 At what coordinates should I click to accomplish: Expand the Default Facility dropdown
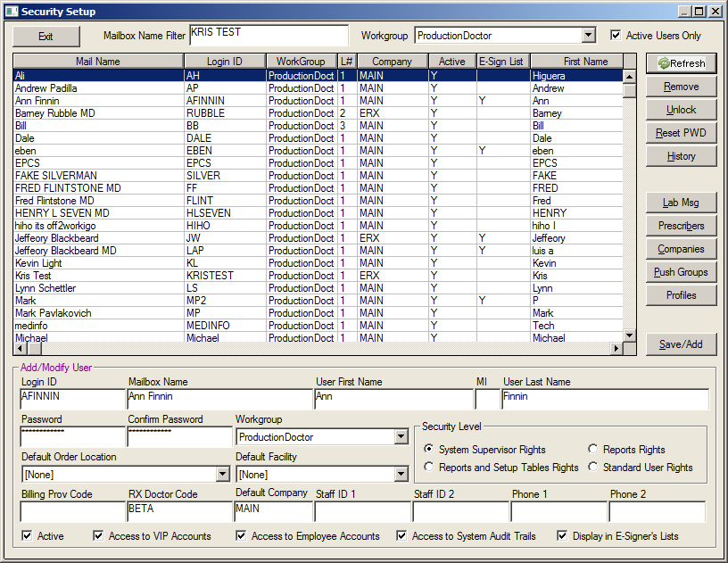coord(401,475)
